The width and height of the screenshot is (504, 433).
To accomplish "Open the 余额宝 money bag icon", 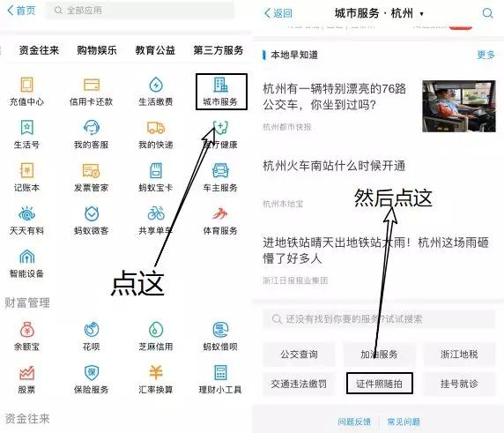I will (27, 330).
